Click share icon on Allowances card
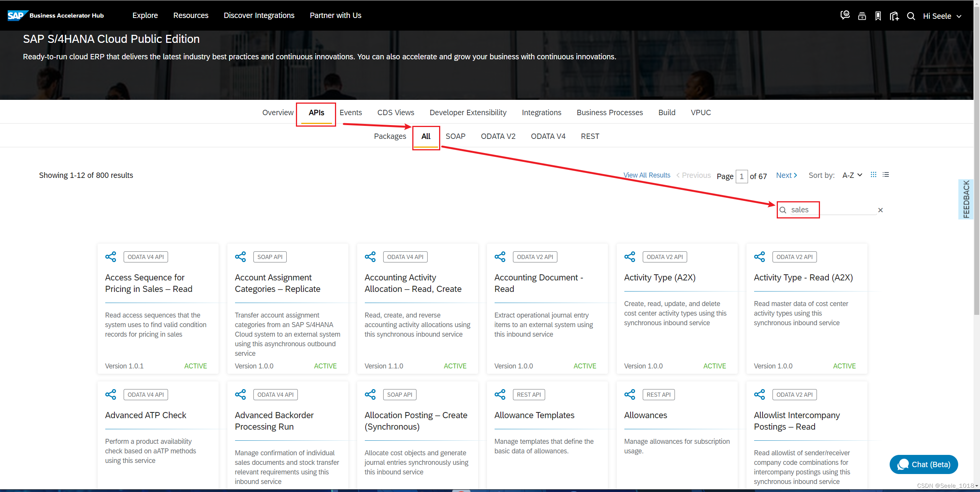Viewport: 980px width, 492px height. tap(630, 394)
